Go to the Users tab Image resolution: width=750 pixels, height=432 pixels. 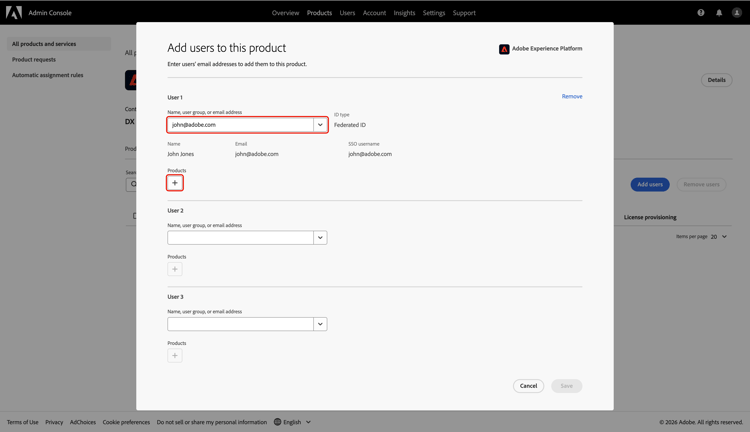click(347, 13)
